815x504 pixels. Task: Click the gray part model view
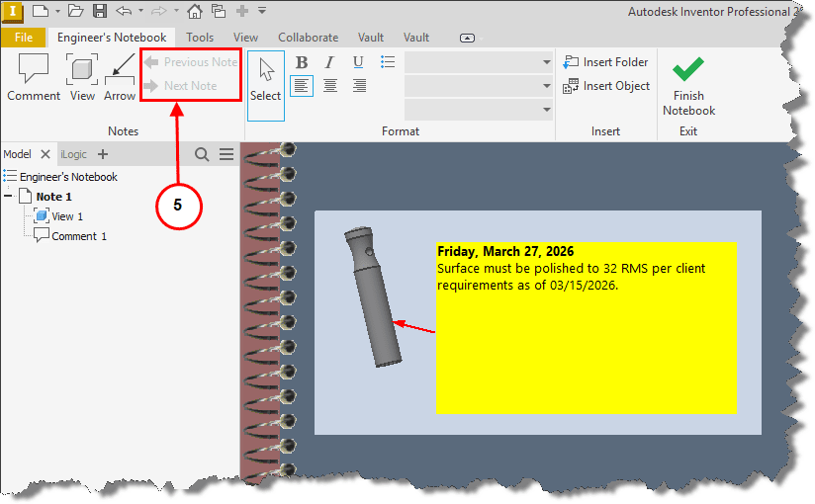[x=373, y=296]
